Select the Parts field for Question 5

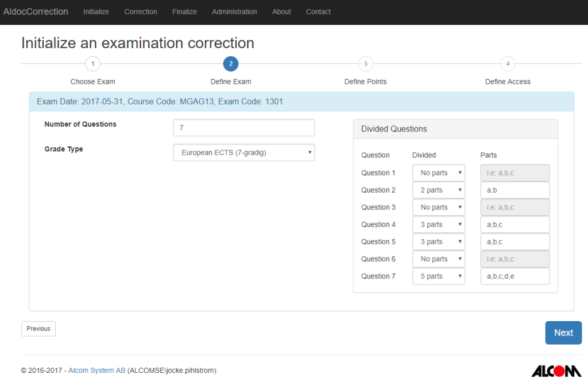pyautogui.click(x=514, y=241)
